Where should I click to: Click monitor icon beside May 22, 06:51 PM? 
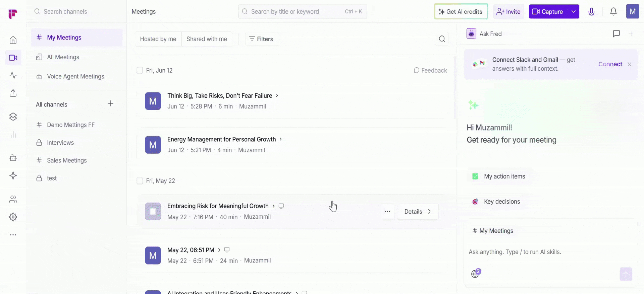(x=227, y=250)
